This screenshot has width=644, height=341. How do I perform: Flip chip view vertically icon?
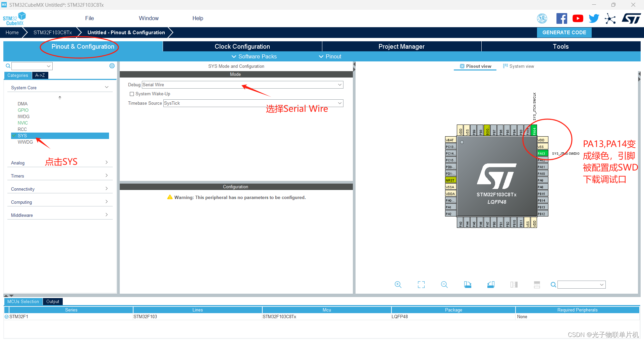pos(537,285)
